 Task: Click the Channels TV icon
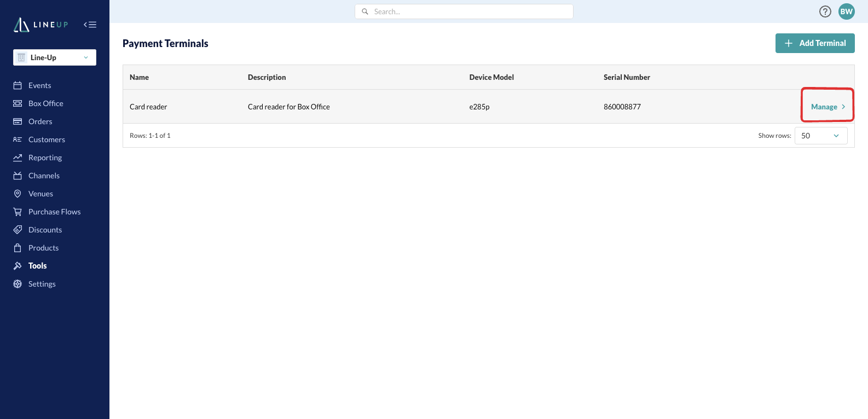[18, 176]
